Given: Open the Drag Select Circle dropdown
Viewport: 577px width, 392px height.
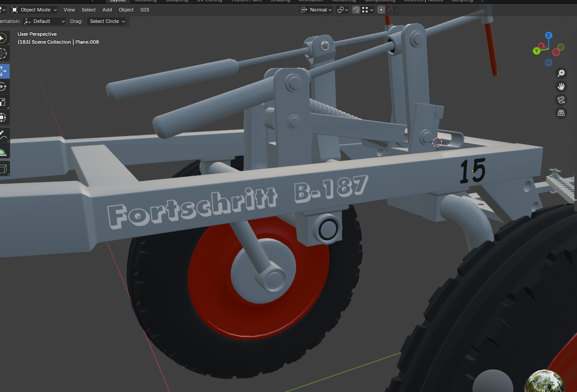Looking at the screenshot, I should (x=107, y=21).
